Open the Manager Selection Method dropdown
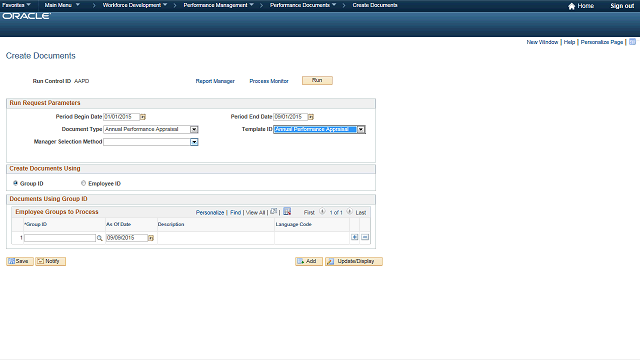 coord(194,142)
